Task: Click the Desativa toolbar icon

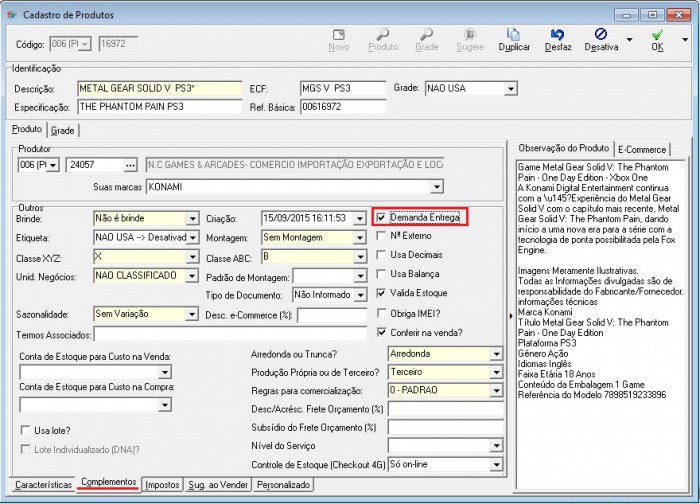Action: click(x=601, y=39)
